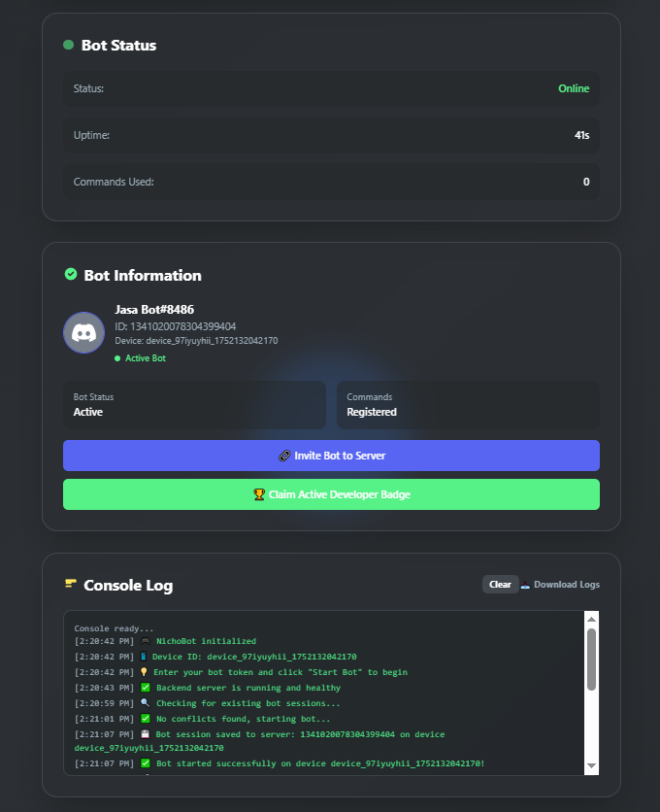Viewport: 660px width, 812px height.
Task: Click the Uptime status row
Action: [x=331, y=135]
